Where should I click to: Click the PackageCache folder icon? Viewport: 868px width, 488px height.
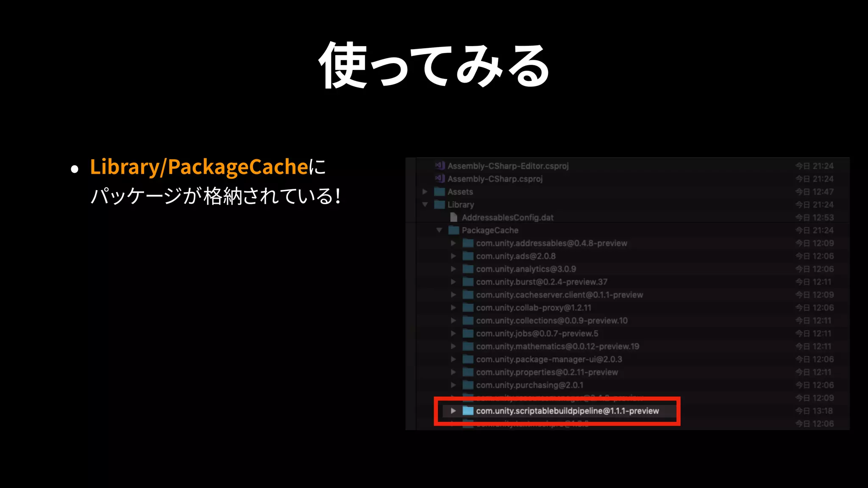454,230
